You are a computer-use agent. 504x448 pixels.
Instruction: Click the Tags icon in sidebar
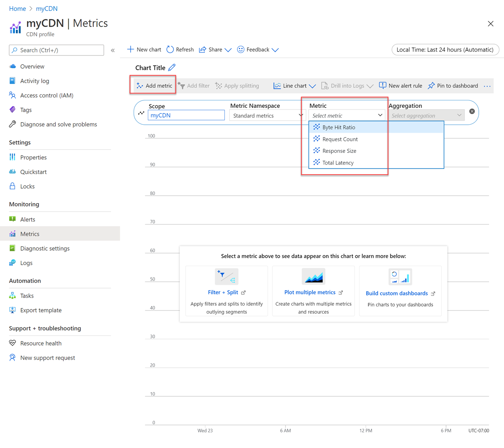(13, 110)
